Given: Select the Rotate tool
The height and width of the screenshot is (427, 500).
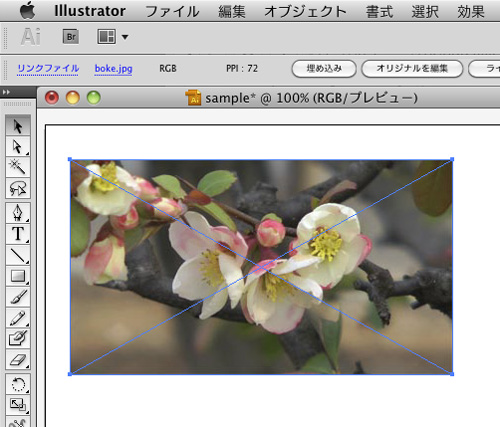Looking at the screenshot, I should point(18,384).
